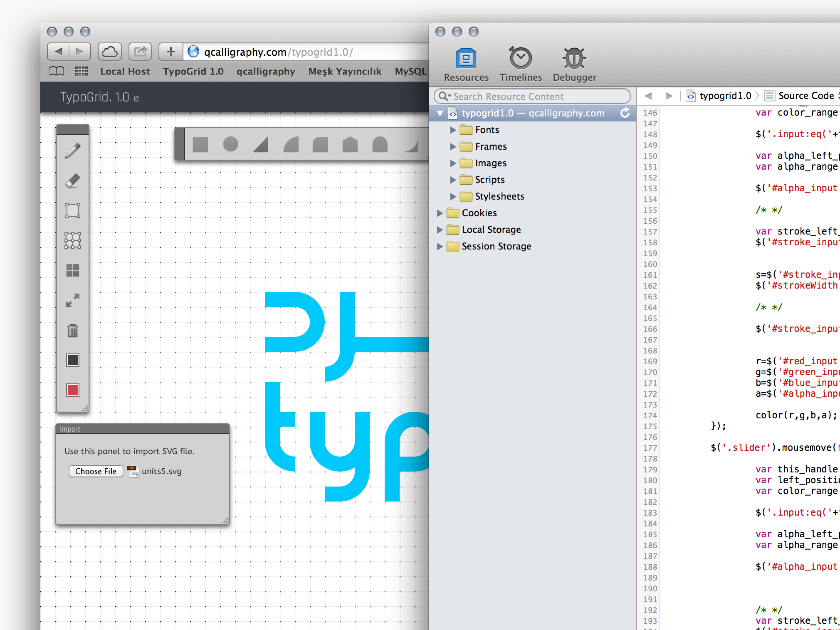The width and height of the screenshot is (840, 630).
Task: Select the eraser tool
Action: point(73,181)
